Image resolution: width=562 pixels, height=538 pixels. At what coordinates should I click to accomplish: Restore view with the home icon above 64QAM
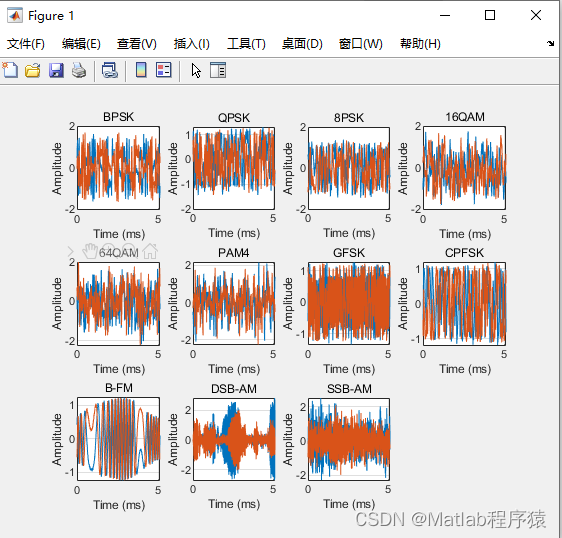pyautogui.click(x=150, y=251)
